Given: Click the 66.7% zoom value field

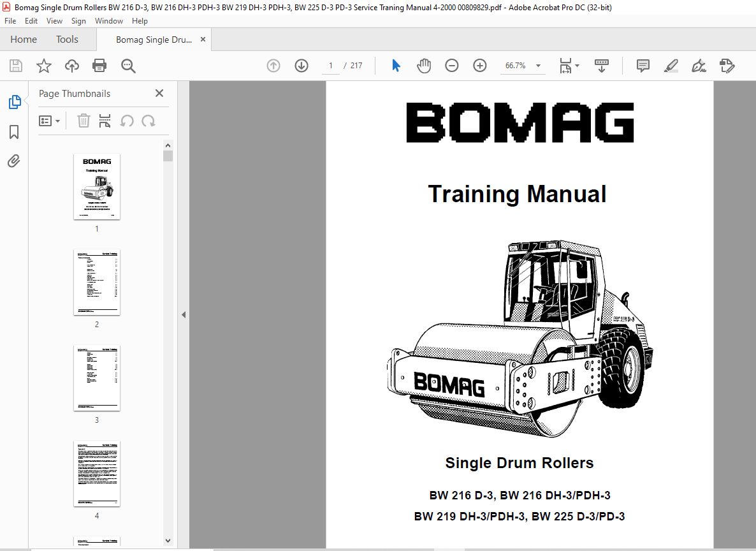Looking at the screenshot, I should pos(516,66).
